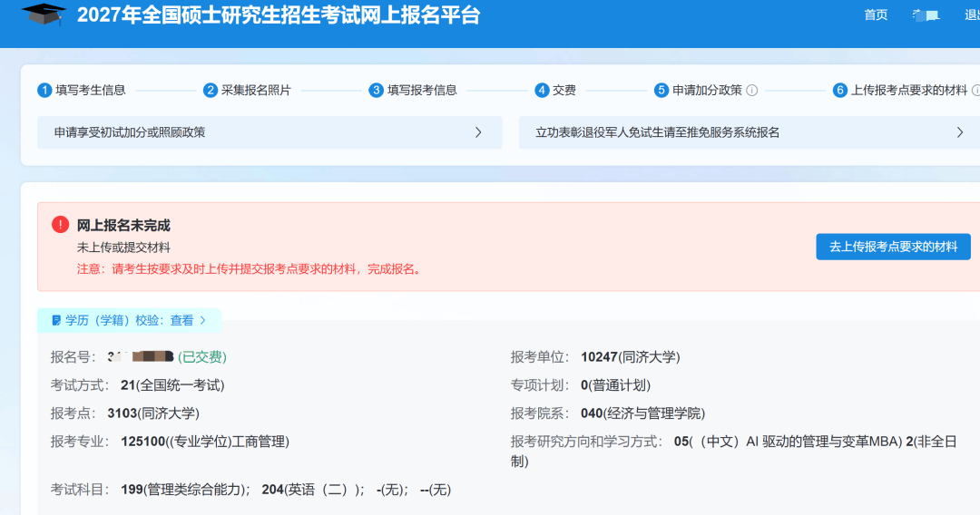
Task: Click the 报名号 label
Action: (73, 357)
